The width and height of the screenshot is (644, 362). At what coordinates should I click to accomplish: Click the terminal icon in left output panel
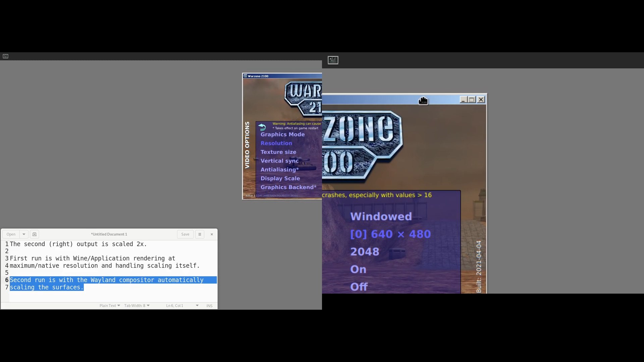5,56
